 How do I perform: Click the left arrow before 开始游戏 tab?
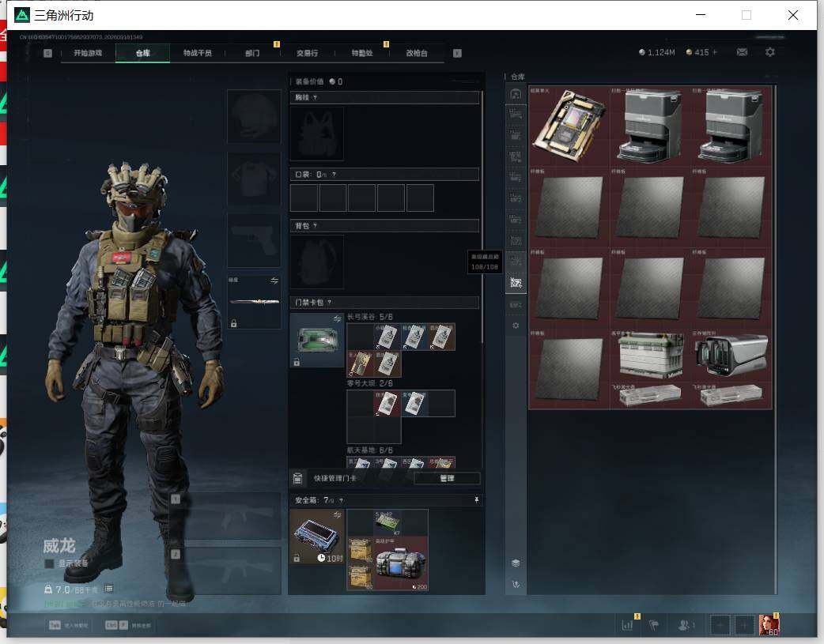47,53
